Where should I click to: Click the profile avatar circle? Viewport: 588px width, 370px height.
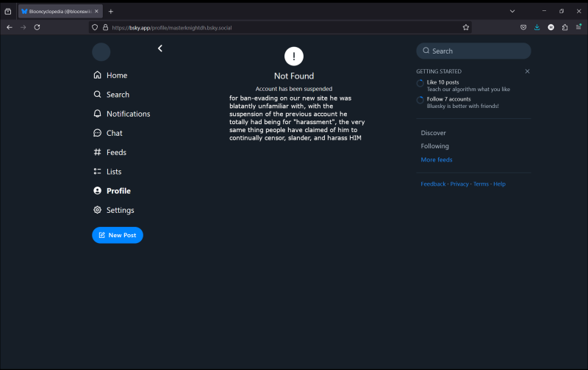(x=101, y=52)
